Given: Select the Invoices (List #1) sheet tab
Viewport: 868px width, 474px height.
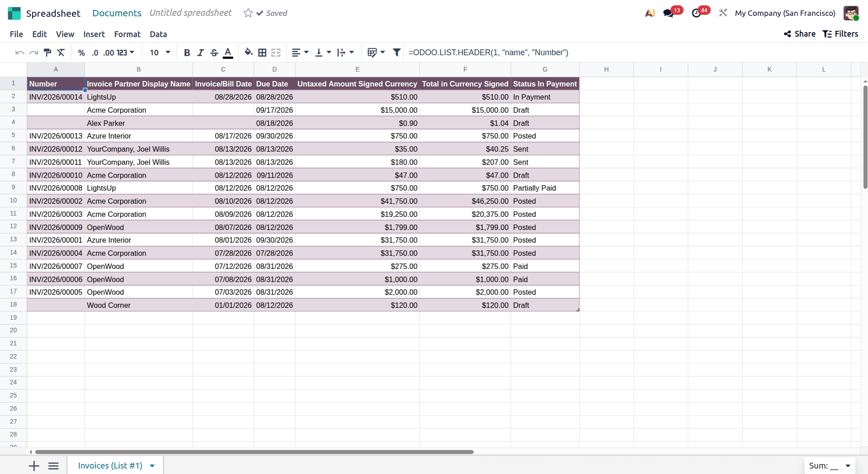Looking at the screenshot, I should (110, 466).
